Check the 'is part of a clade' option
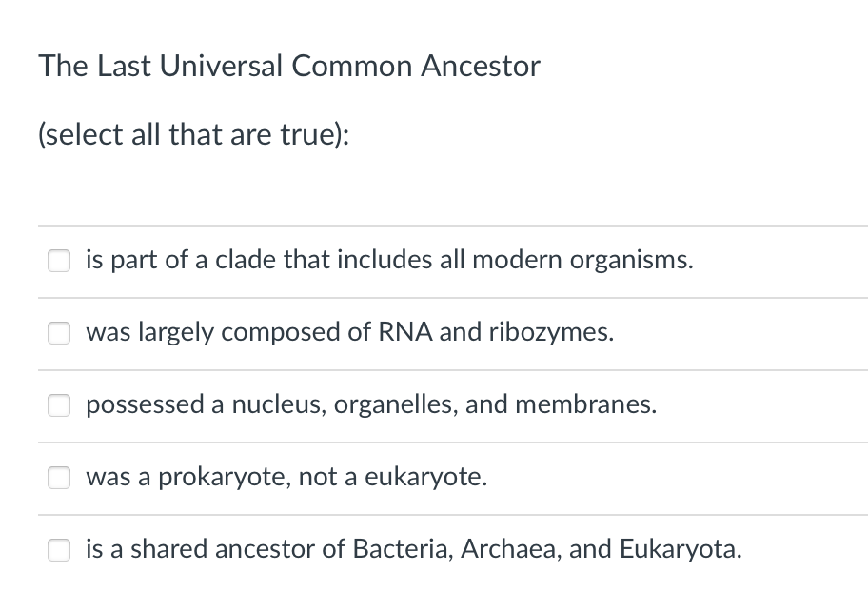 pos(59,261)
